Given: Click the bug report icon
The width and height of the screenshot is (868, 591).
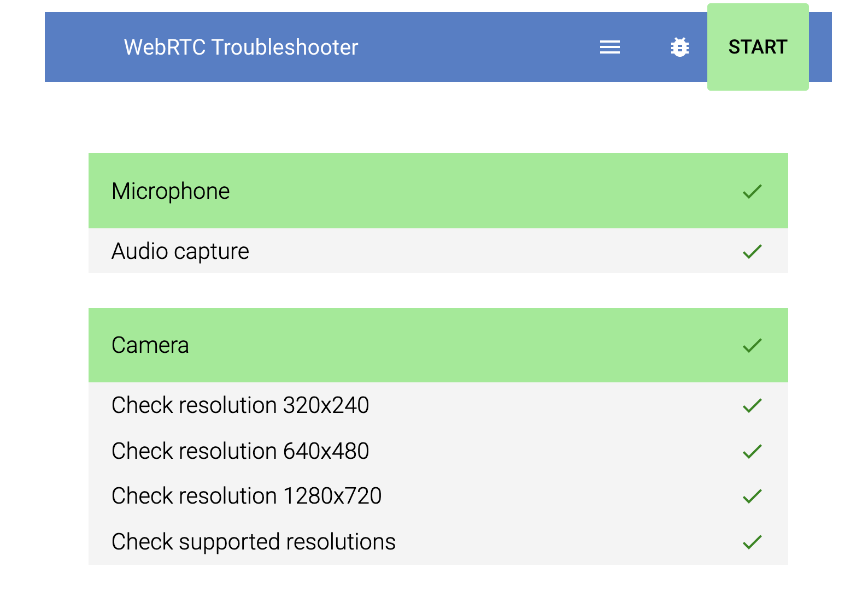Looking at the screenshot, I should 679,48.
